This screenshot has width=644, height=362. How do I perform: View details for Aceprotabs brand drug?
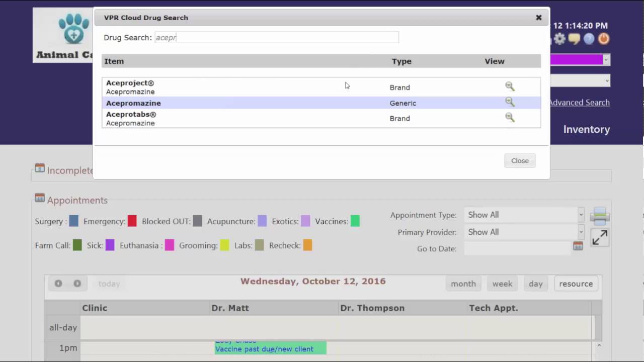click(510, 118)
